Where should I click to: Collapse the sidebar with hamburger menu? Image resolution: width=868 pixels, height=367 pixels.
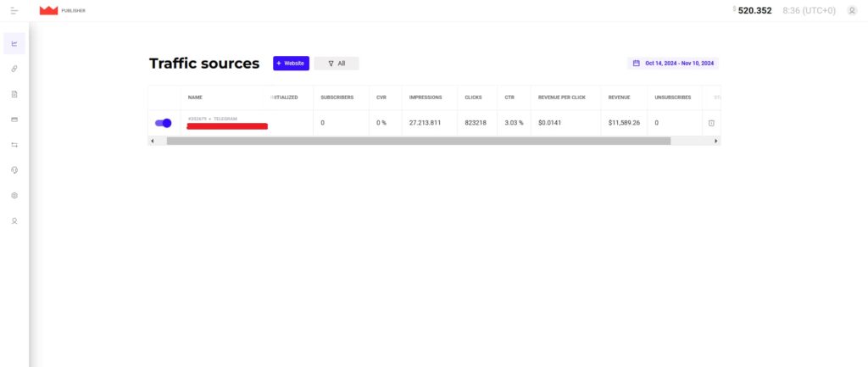click(x=14, y=10)
